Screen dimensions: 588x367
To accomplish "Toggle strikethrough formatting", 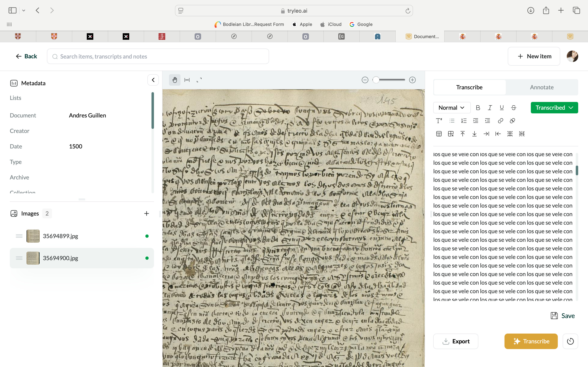I will pyautogui.click(x=513, y=107).
